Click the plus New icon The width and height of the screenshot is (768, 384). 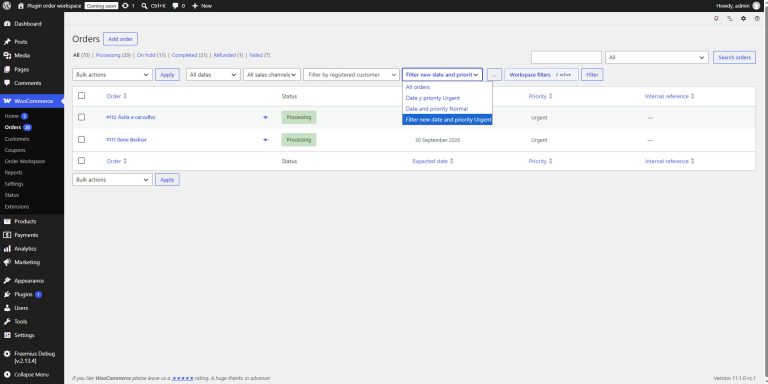194,6
